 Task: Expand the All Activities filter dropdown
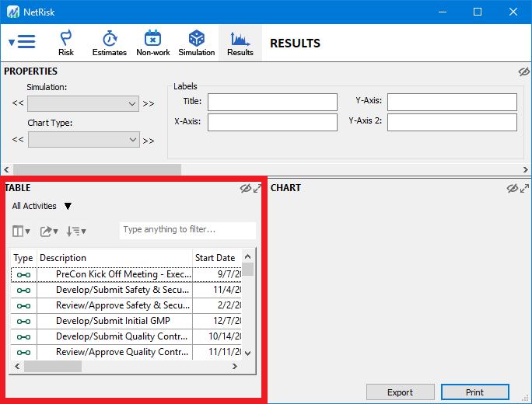(68, 207)
